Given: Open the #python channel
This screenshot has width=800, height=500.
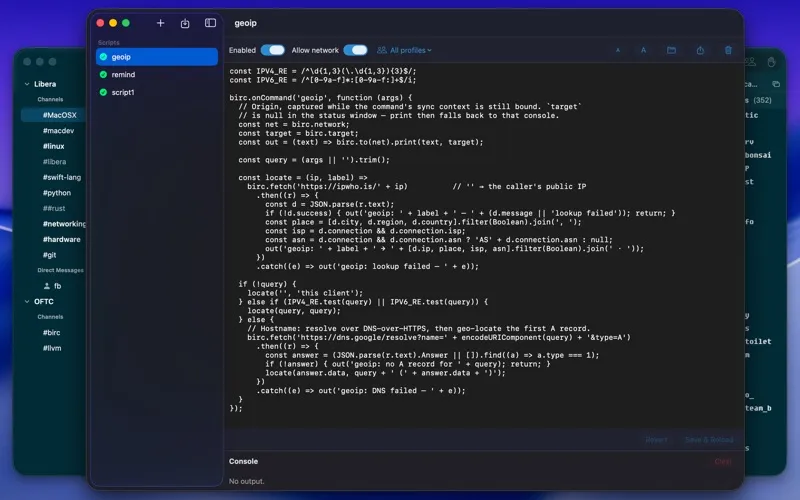Looking at the screenshot, I should 57,193.
